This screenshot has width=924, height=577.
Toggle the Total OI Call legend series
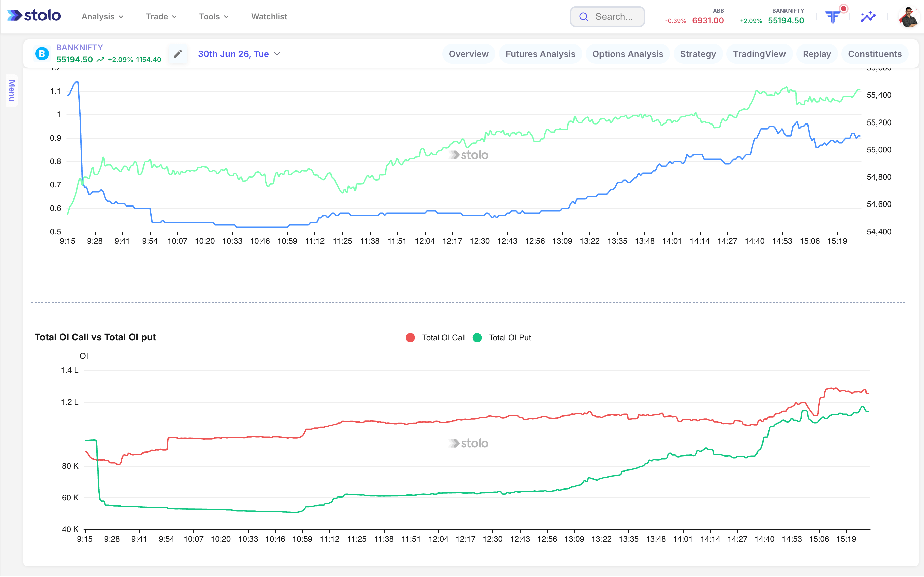(x=436, y=338)
